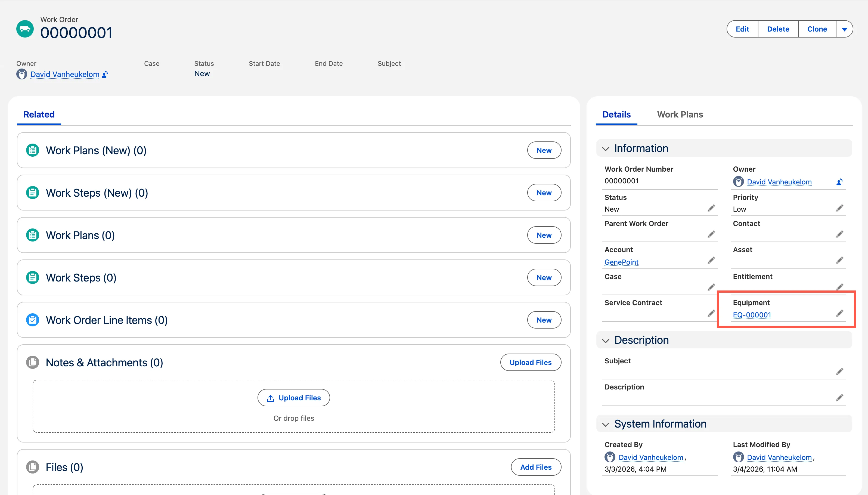Open the GenePoint account link

click(621, 262)
